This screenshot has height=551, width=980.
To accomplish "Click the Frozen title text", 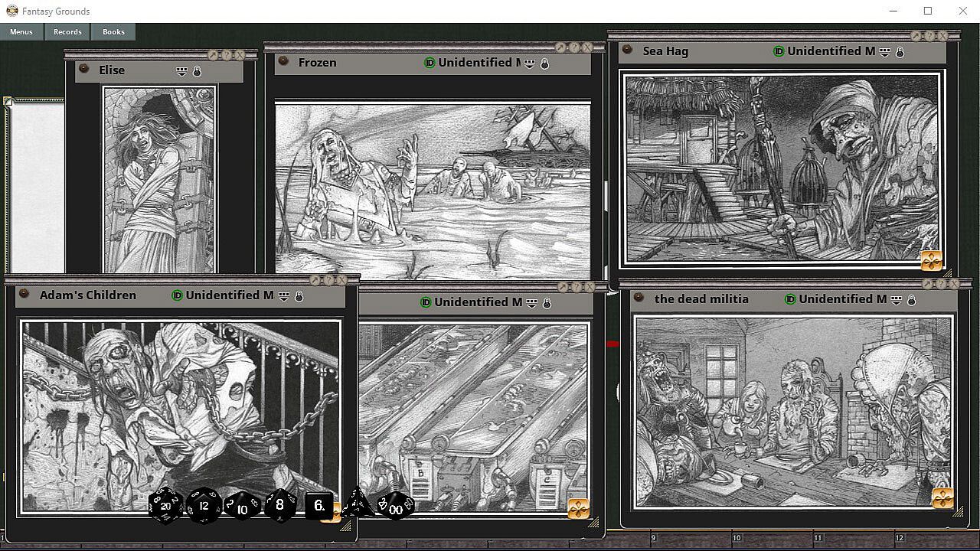I will 317,63.
